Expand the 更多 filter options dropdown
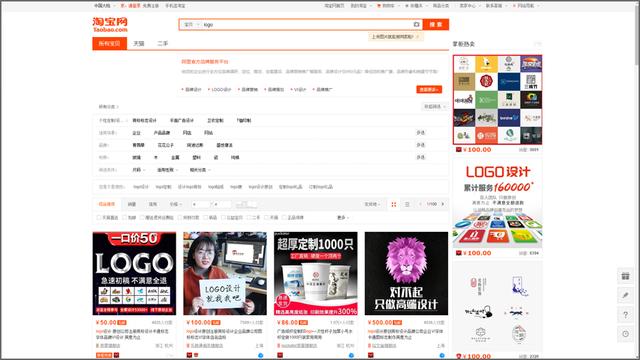The width and height of the screenshot is (640, 360). 343,218
